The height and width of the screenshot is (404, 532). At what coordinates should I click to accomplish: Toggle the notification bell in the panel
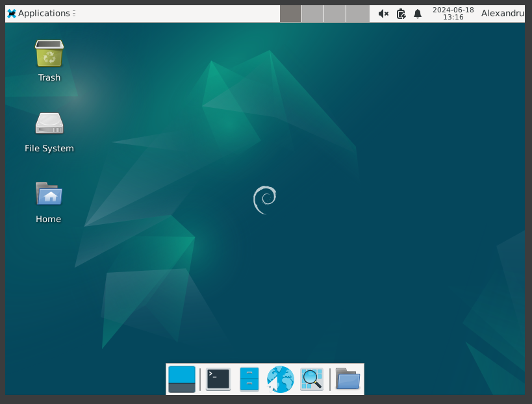tap(417, 13)
